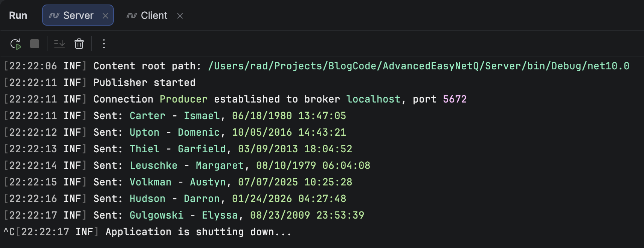This screenshot has width=644, height=248.
Task: Click the process icon on the Client tab
Action: [x=131, y=15]
